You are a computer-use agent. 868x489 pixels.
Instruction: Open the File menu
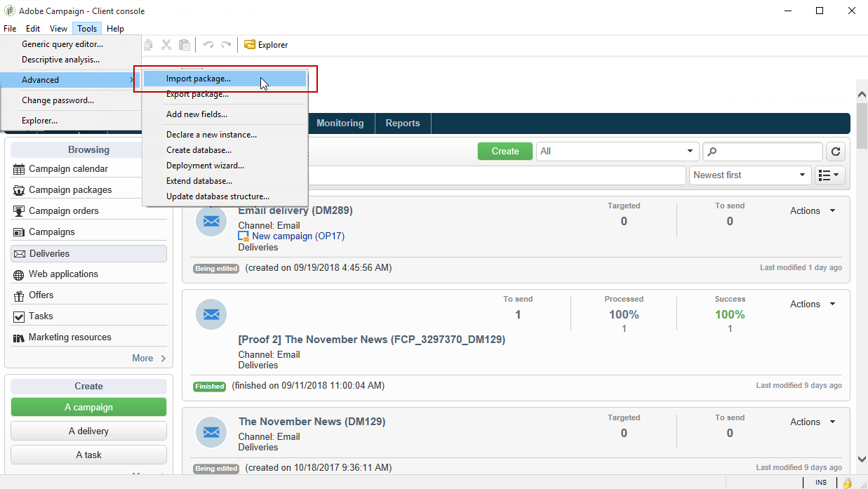pyautogui.click(x=10, y=29)
